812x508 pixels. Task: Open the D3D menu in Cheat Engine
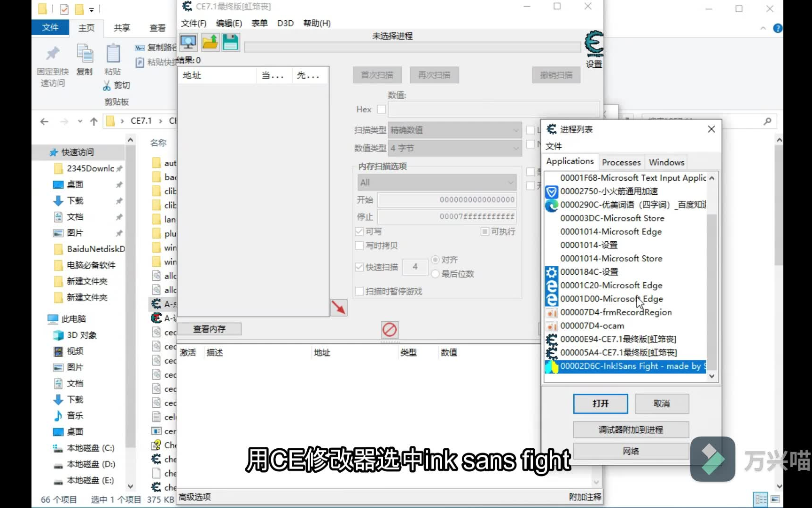pos(285,23)
